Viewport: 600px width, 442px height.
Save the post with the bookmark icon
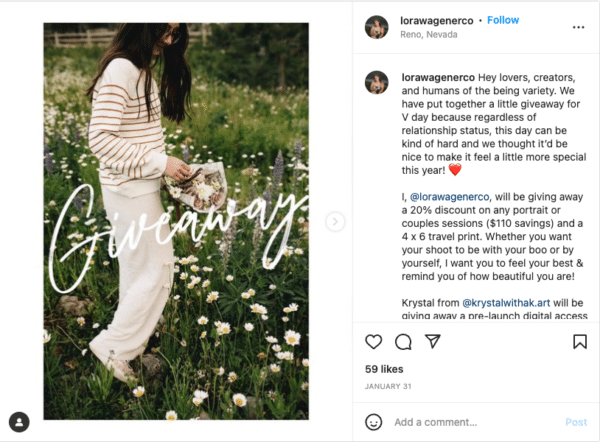click(580, 341)
